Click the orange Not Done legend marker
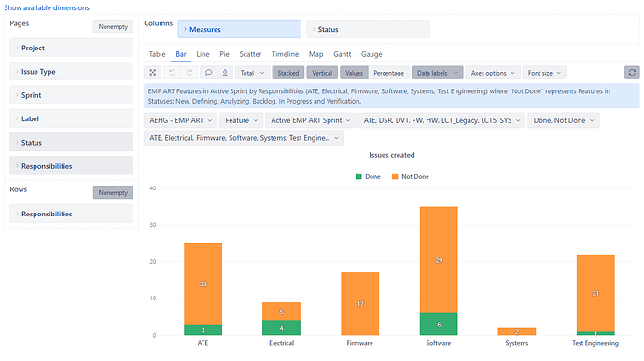Image resolution: width=644 pixels, height=361 pixels. click(395, 176)
